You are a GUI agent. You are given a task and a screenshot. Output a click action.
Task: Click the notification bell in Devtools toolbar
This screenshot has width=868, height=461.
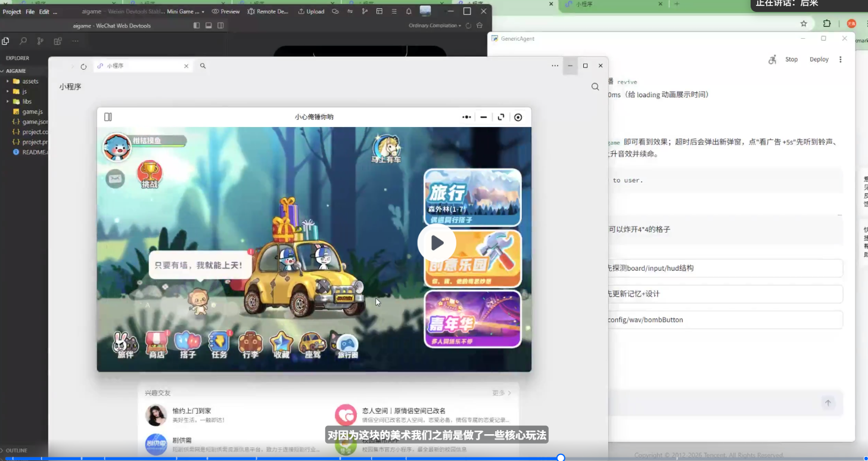tap(409, 11)
